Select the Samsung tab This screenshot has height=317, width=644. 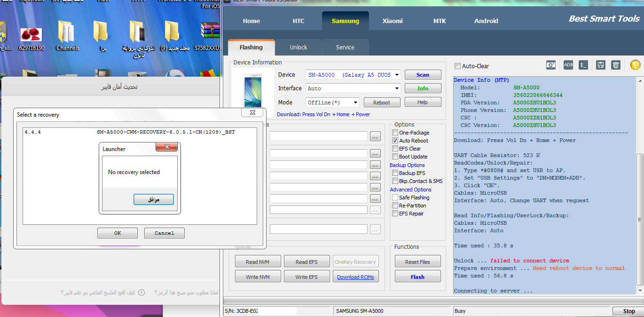[x=346, y=21]
